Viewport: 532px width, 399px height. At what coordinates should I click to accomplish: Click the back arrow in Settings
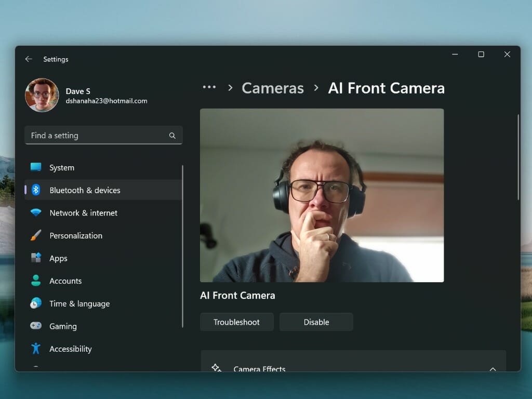[29, 59]
